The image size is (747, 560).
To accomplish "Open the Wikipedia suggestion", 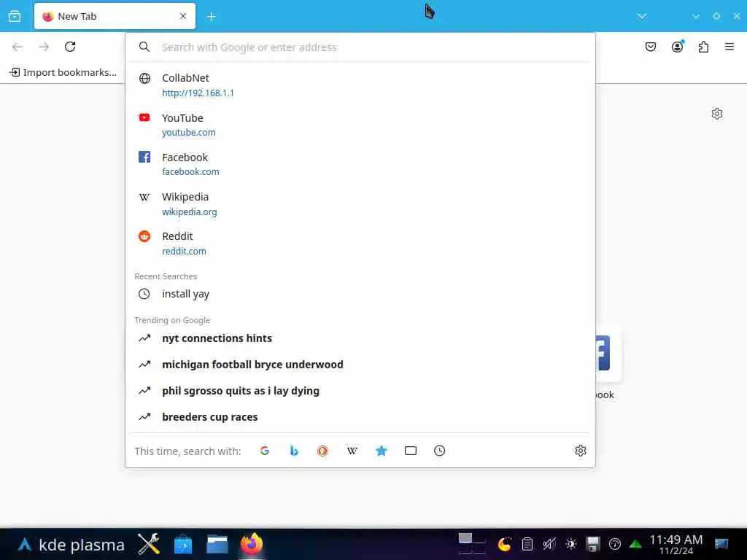I will [360, 204].
